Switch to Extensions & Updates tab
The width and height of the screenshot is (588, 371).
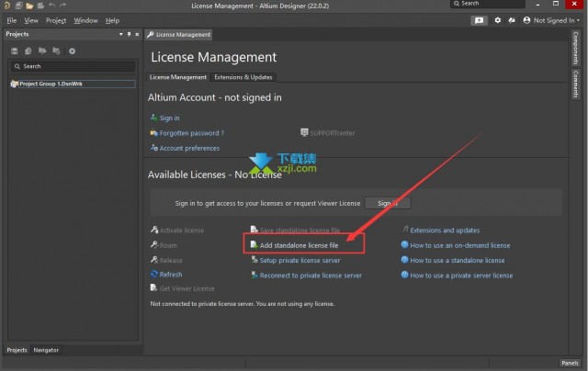[x=243, y=77]
